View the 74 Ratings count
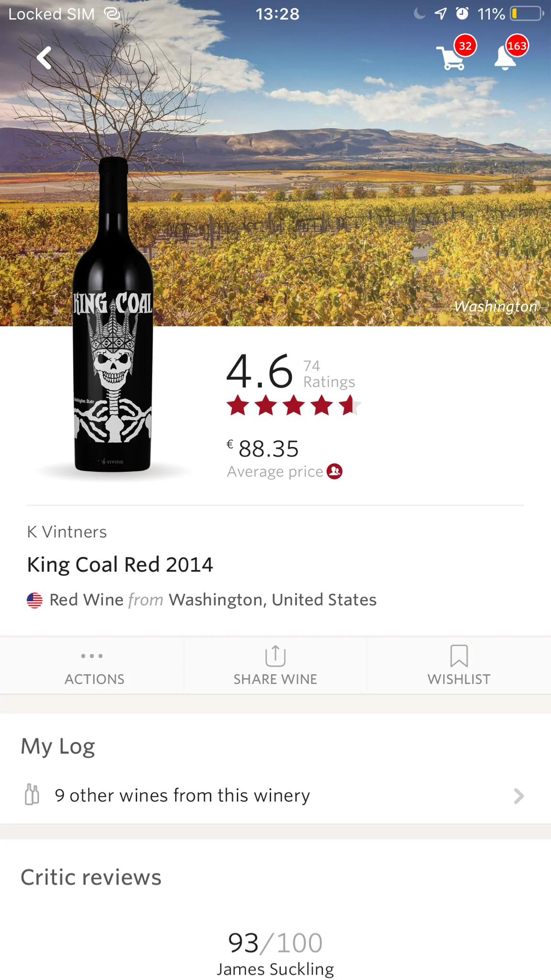Viewport: 551px width, 980px height. (x=329, y=374)
